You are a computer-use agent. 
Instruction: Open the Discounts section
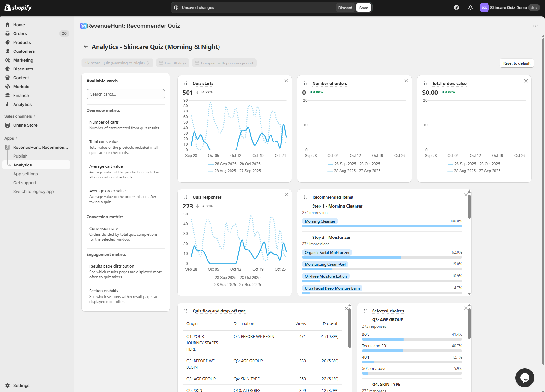click(x=22, y=69)
